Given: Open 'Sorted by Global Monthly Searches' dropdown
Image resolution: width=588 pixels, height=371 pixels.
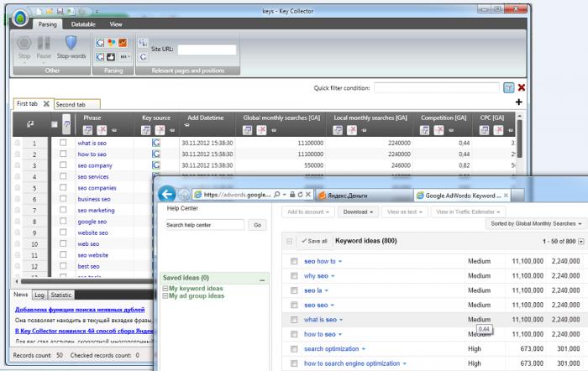Looking at the screenshot, I should [536, 224].
